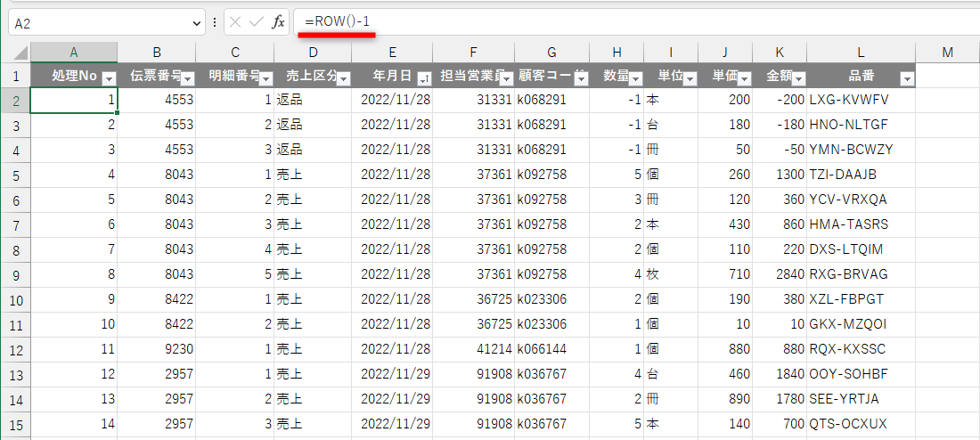Select 金額 cell showing -200
Viewport: 980px width, 440px height.
[780, 101]
